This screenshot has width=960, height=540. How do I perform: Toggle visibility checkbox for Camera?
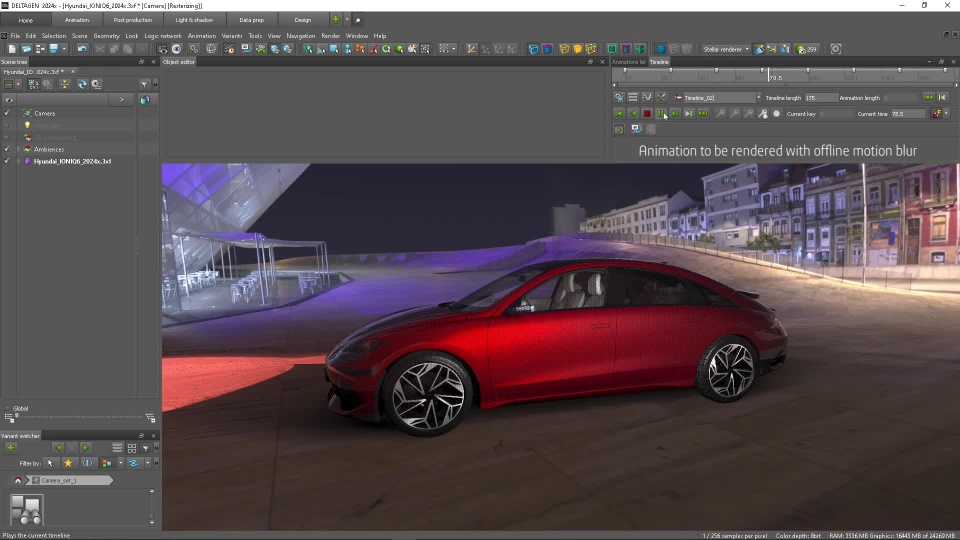(x=7, y=113)
